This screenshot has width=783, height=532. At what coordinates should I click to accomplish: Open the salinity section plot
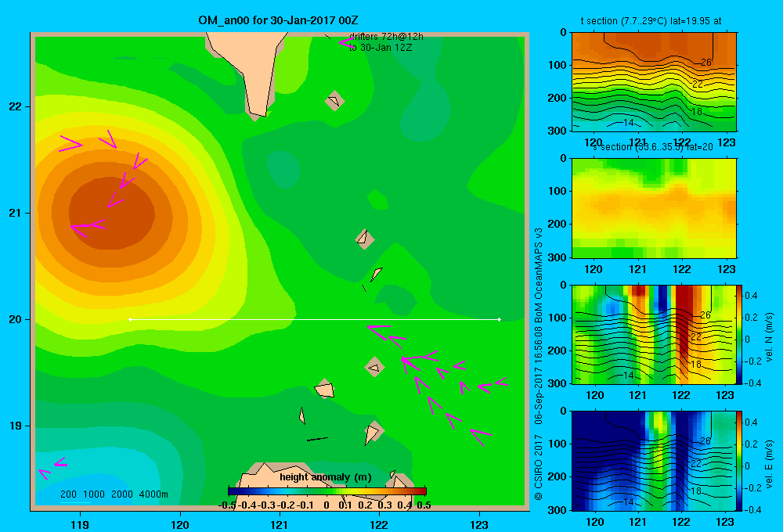(x=654, y=208)
